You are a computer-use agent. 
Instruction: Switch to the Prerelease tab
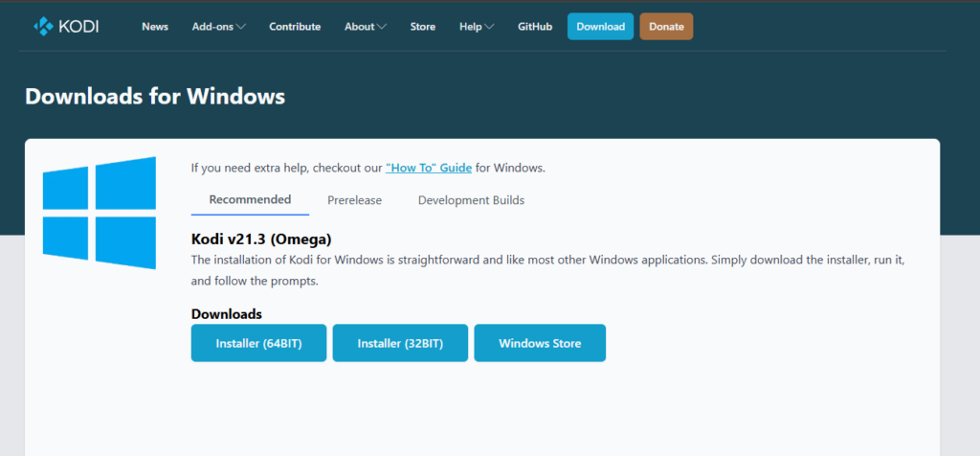354,200
